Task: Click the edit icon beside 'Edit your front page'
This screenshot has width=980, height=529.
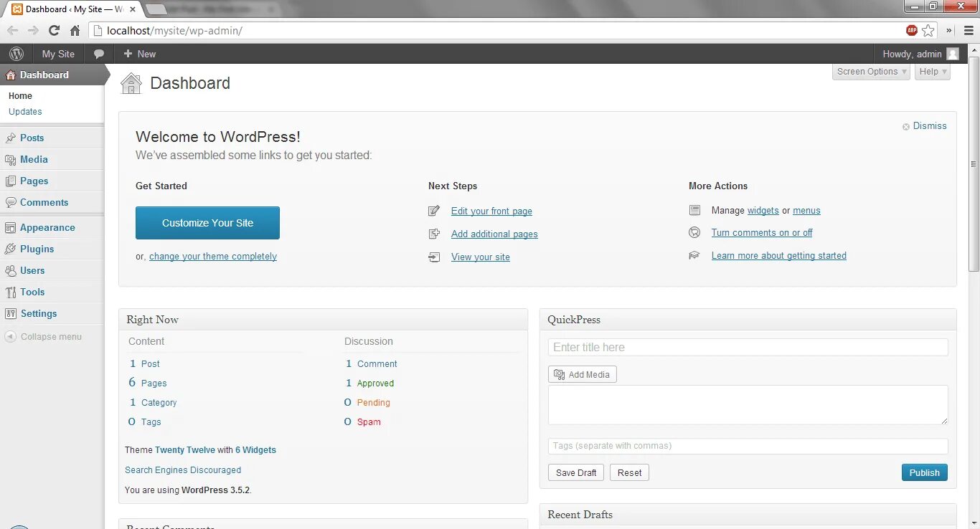Action: pyautogui.click(x=434, y=211)
